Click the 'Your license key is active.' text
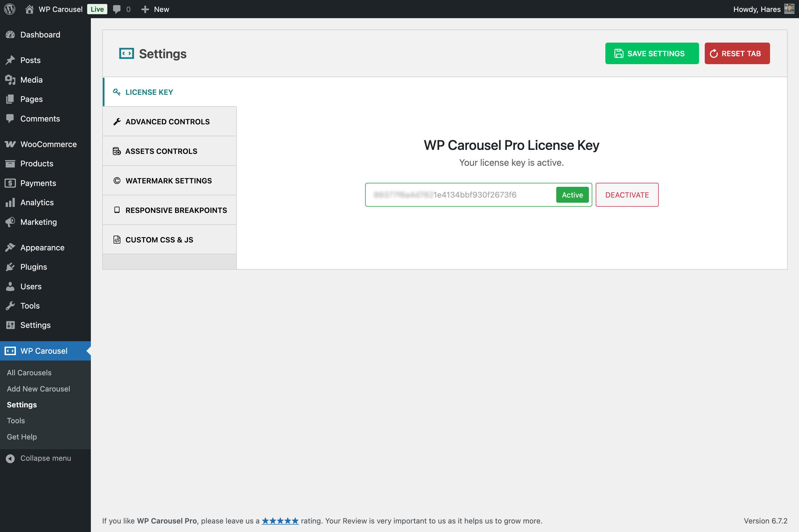Screen dimensions: 799x532 [x=511, y=163]
